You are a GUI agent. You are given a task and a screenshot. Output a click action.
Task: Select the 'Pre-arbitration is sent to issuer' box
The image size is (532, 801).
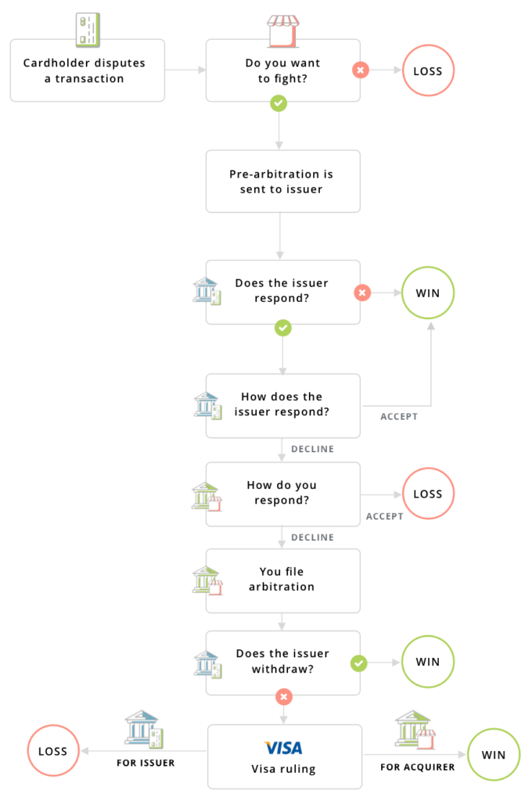pos(283,181)
